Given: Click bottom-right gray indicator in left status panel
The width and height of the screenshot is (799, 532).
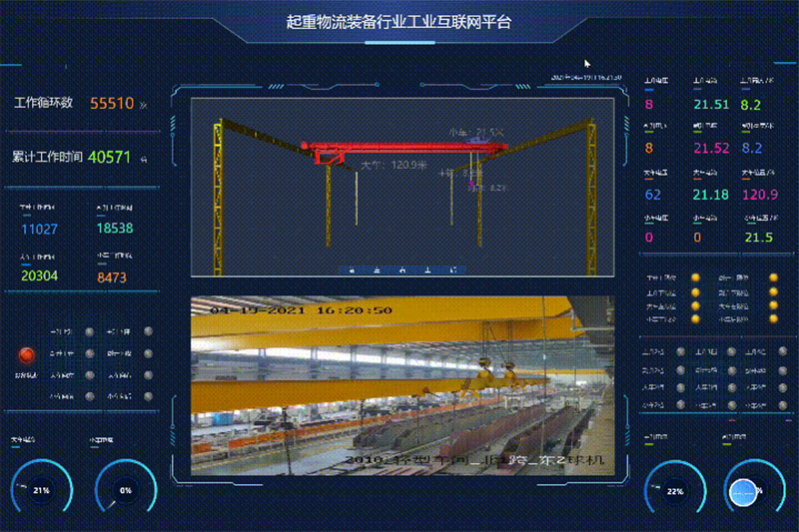Looking at the screenshot, I should coord(147,397).
